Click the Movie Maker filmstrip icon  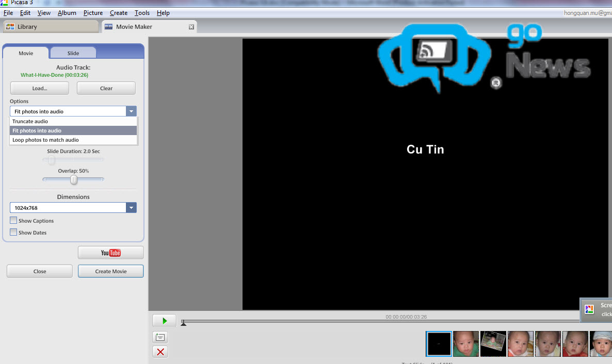coord(108,26)
